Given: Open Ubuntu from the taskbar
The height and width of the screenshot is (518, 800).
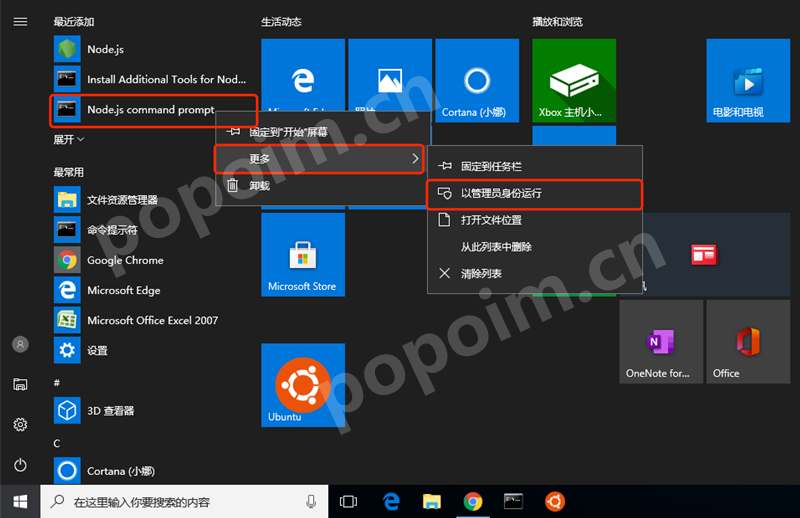Looking at the screenshot, I should pos(555,502).
